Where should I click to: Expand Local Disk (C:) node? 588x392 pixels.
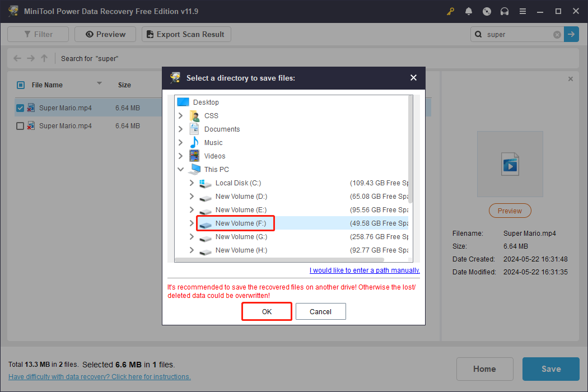192,183
